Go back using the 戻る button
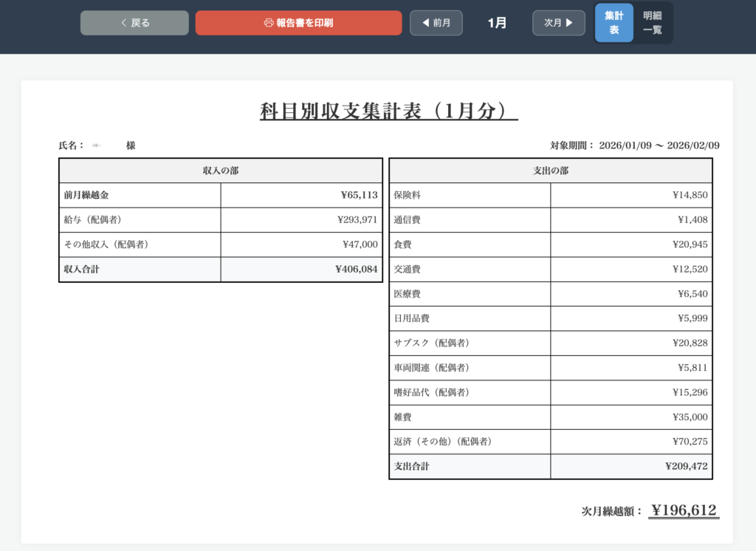 [x=134, y=23]
